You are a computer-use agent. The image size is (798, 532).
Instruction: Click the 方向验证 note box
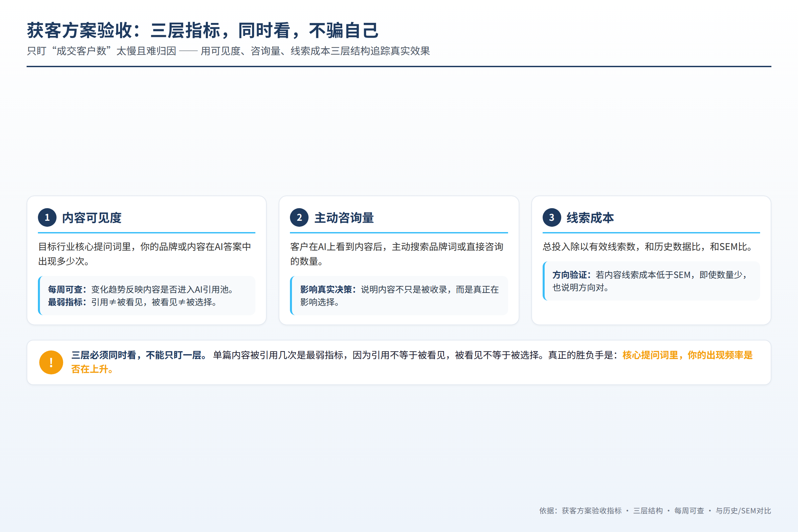[x=651, y=281]
